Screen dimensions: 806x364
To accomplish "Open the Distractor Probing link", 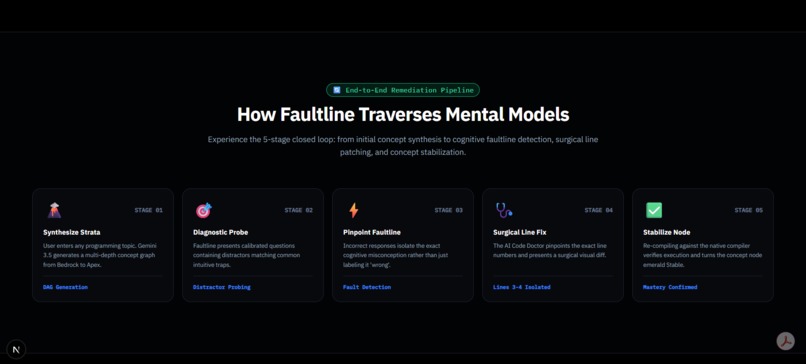I will [x=222, y=287].
